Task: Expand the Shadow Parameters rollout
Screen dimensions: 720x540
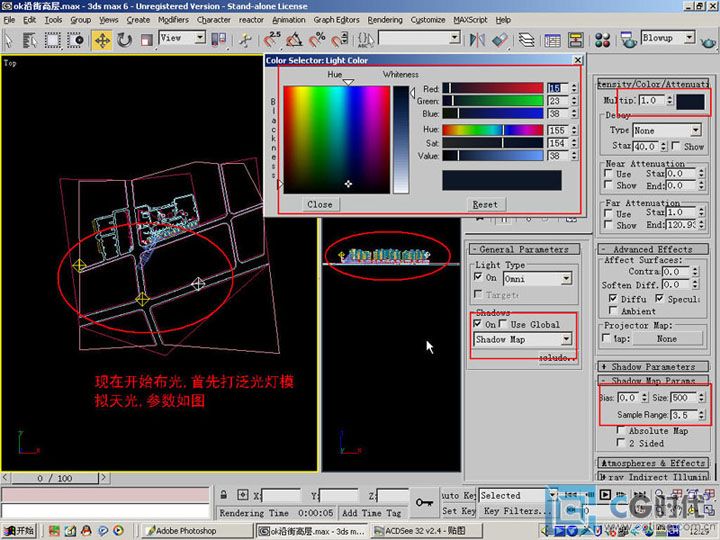Action: (653, 366)
